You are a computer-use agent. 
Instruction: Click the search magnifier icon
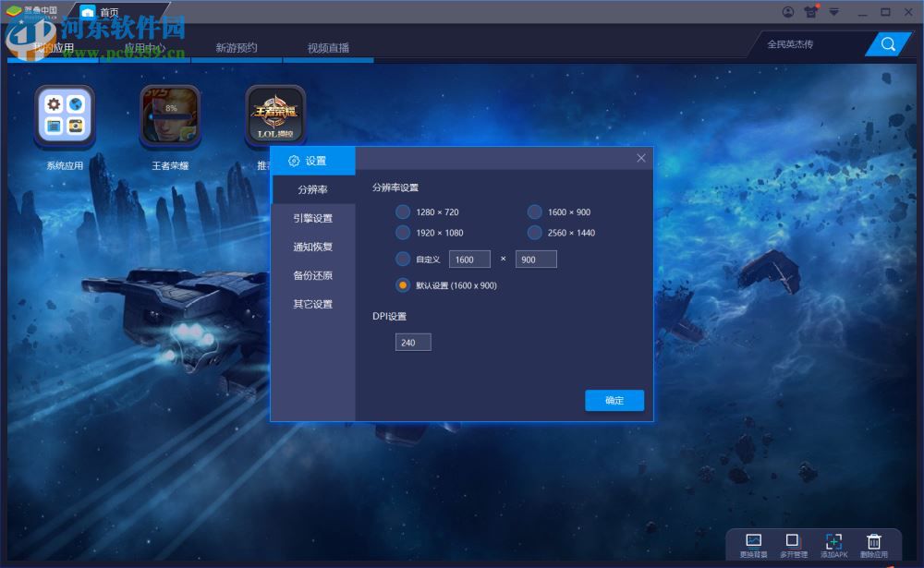click(x=887, y=43)
